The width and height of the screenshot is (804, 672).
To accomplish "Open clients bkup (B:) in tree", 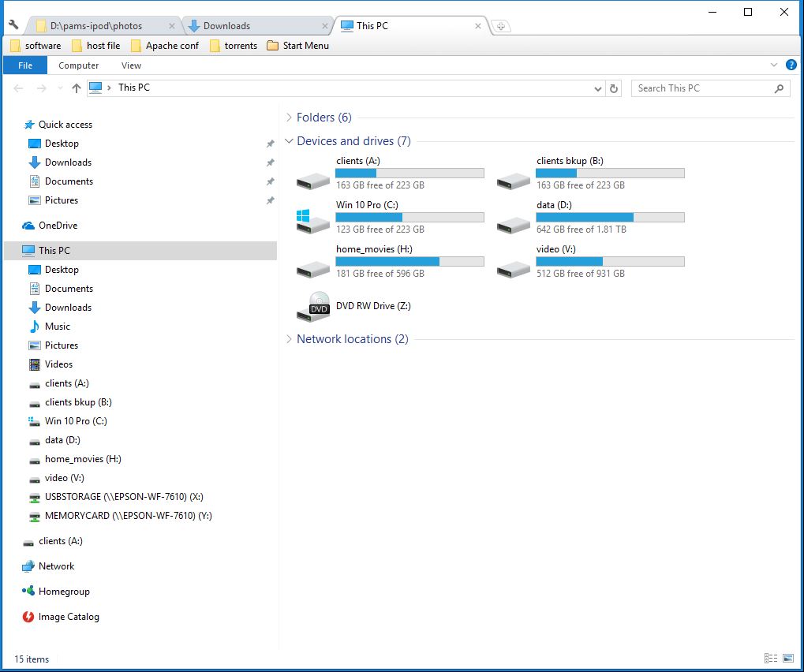I will [x=78, y=402].
